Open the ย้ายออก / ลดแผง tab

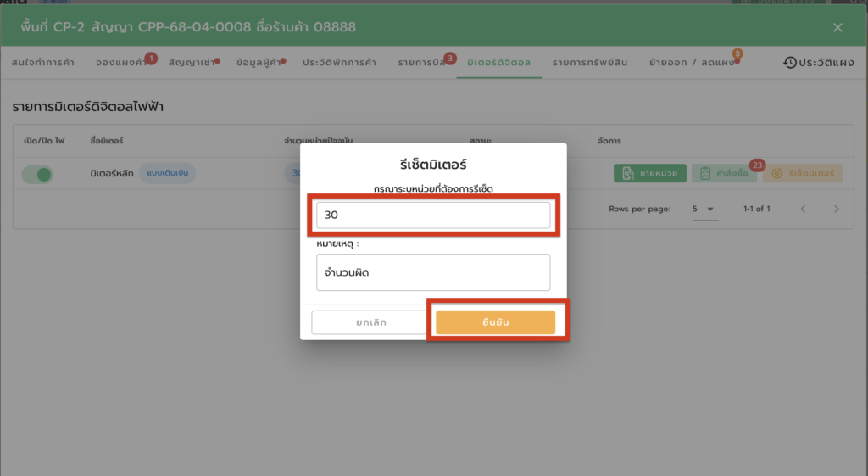tap(691, 63)
